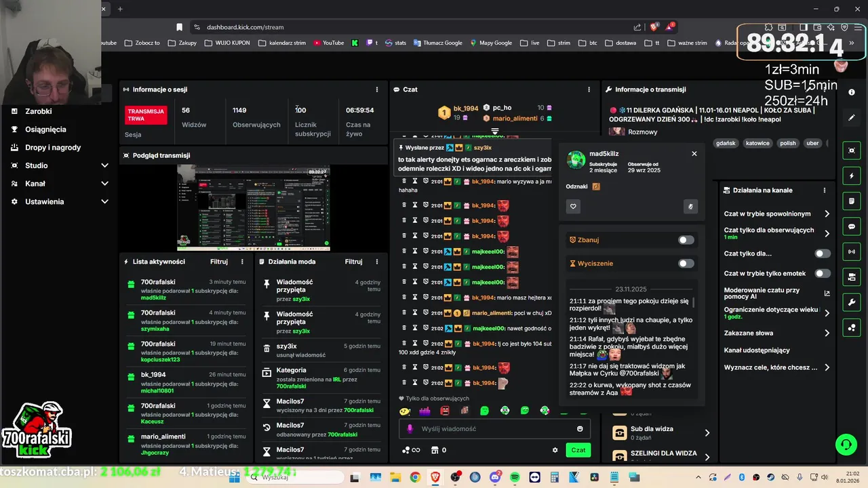The height and width of the screenshot is (488, 868).
Task: Open Informacje o sesji panel options menu
Action: pos(377,89)
